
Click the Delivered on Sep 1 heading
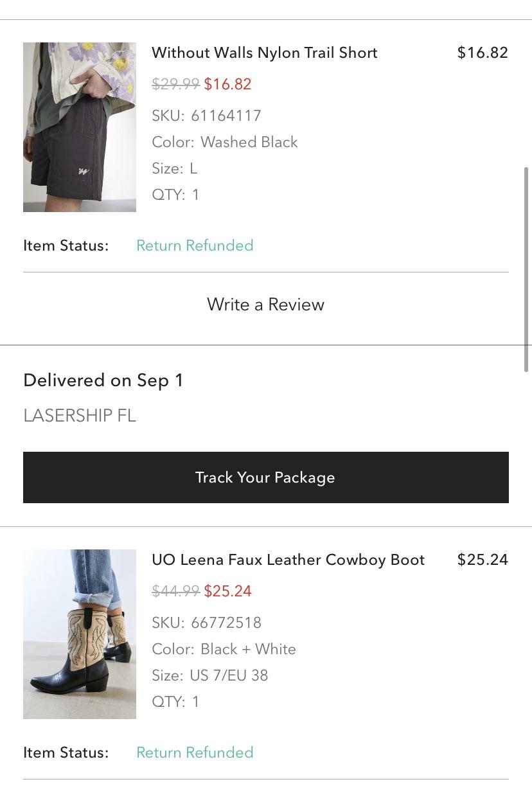(x=103, y=380)
